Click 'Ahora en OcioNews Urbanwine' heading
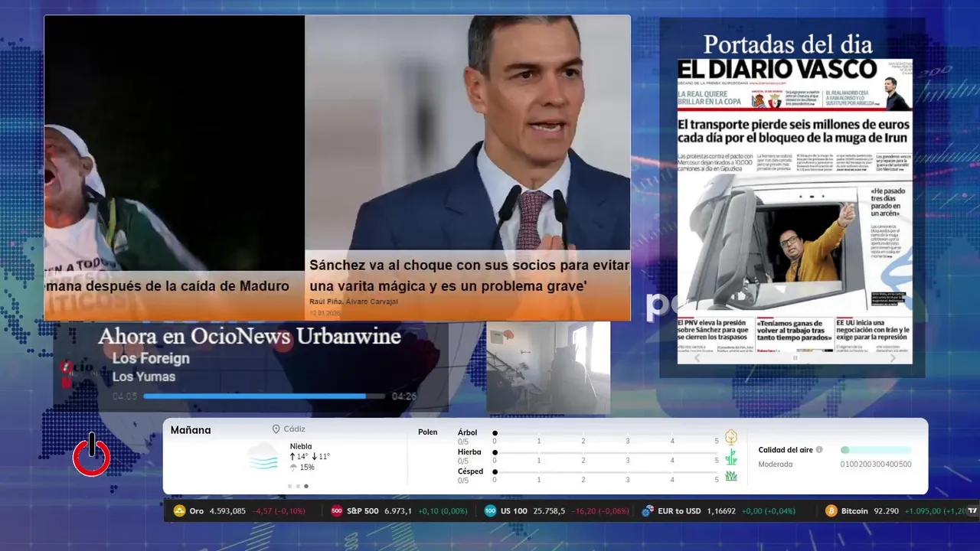The height and width of the screenshot is (551, 980). (x=250, y=336)
